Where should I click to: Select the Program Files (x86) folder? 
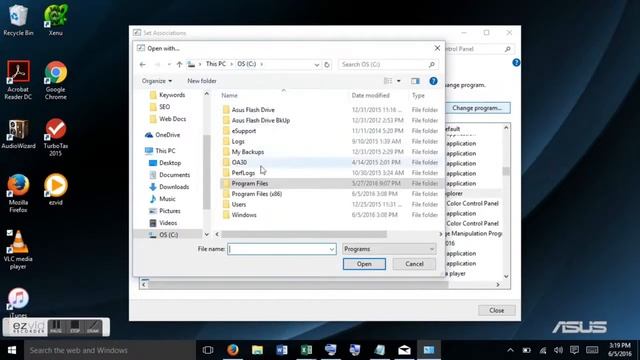257,194
